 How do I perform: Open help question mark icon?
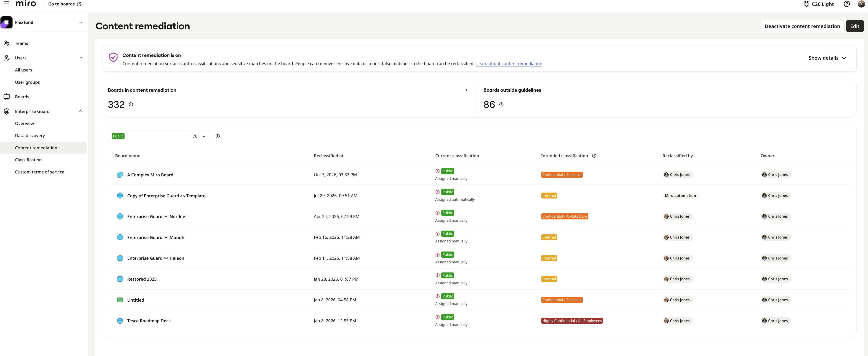pos(846,4)
